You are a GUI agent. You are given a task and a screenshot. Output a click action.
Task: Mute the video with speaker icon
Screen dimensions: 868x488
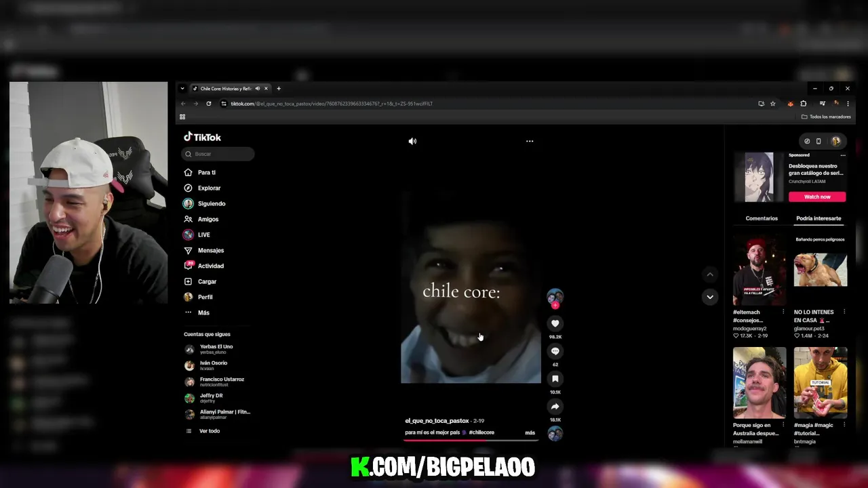[412, 141]
